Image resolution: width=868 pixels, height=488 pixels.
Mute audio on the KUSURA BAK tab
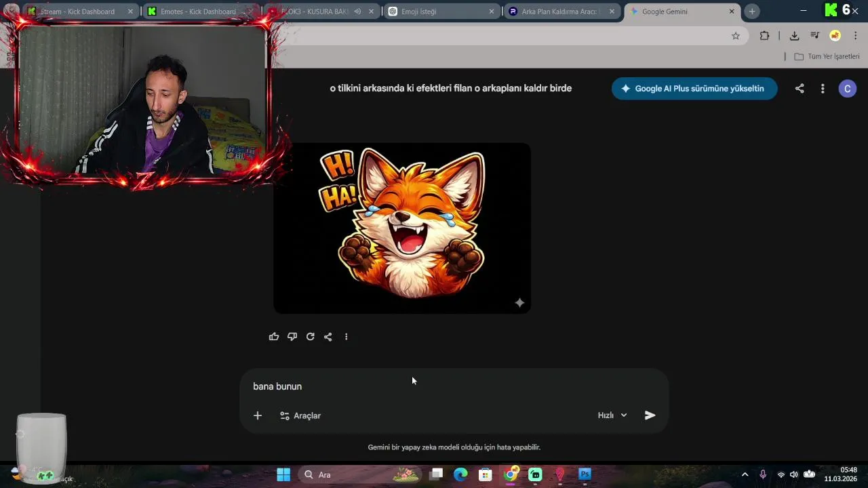357,12
